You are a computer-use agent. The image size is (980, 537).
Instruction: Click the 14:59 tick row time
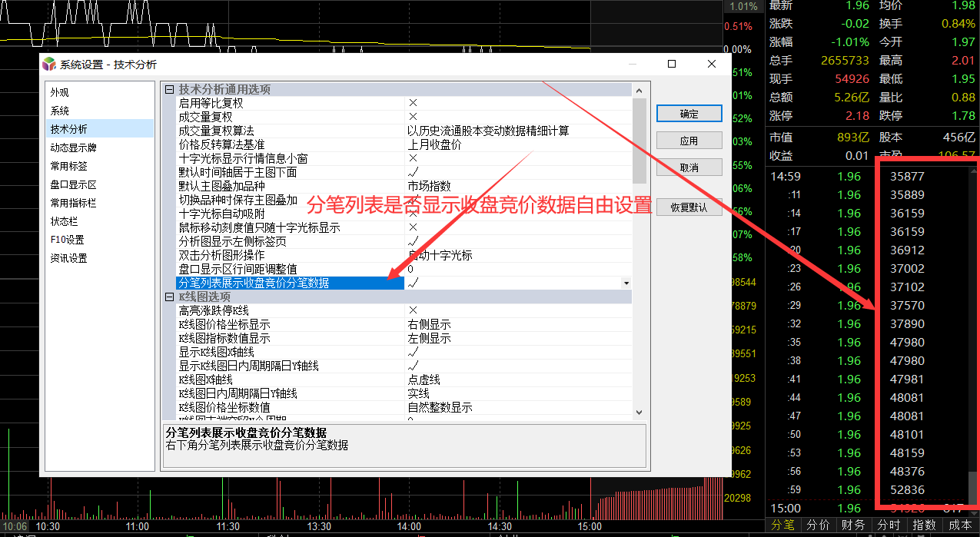pyautogui.click(x=786, y=177)
